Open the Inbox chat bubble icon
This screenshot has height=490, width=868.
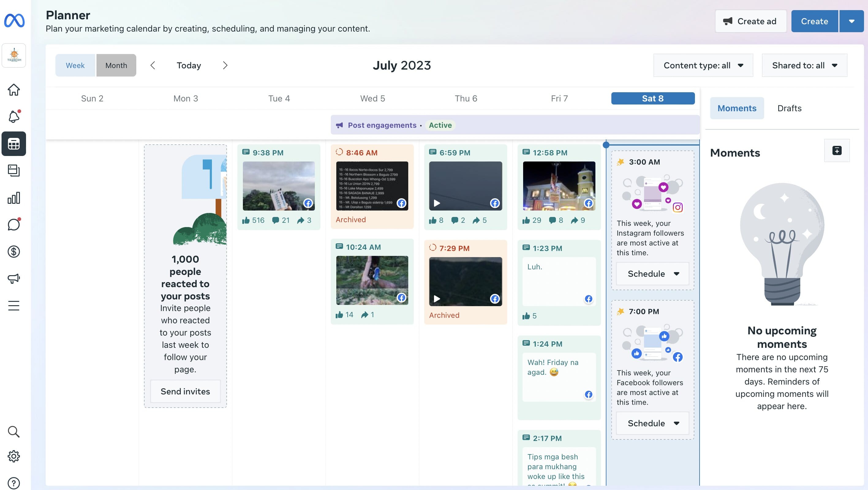click(14, 225)
